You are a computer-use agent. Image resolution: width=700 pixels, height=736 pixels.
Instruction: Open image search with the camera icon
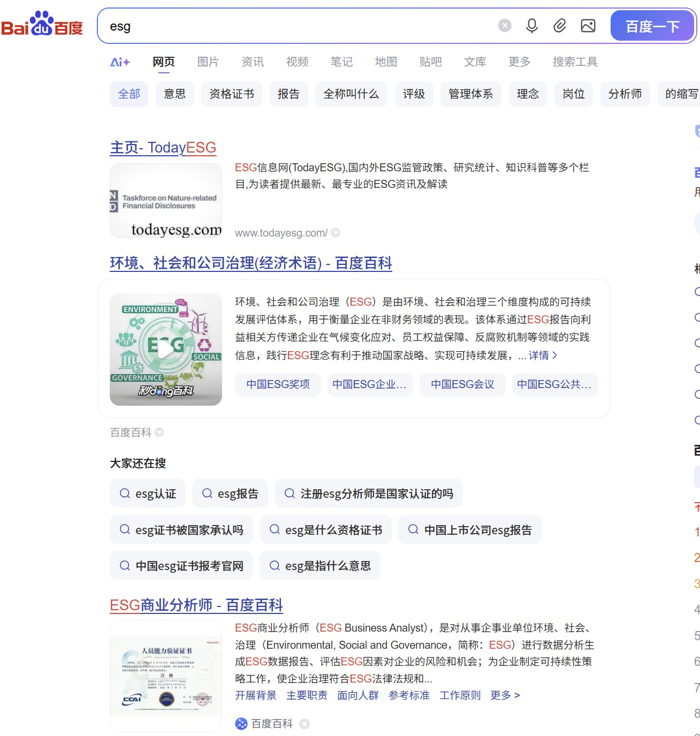pos(588,25)
